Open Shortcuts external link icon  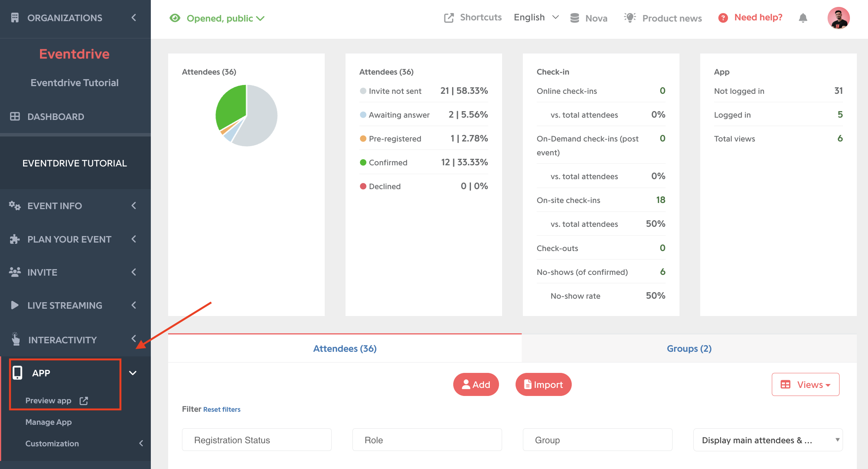(x=449, y=18)
